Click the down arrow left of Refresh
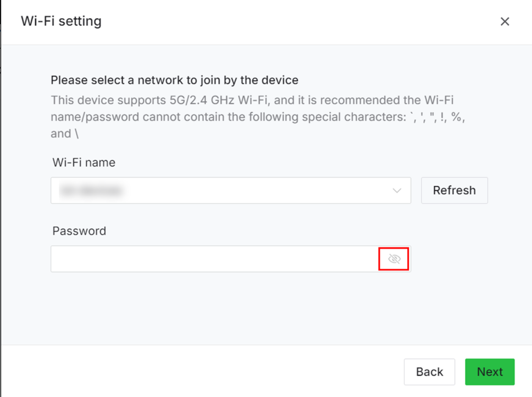The image size is (532, 397). click(x=397, y=190)
